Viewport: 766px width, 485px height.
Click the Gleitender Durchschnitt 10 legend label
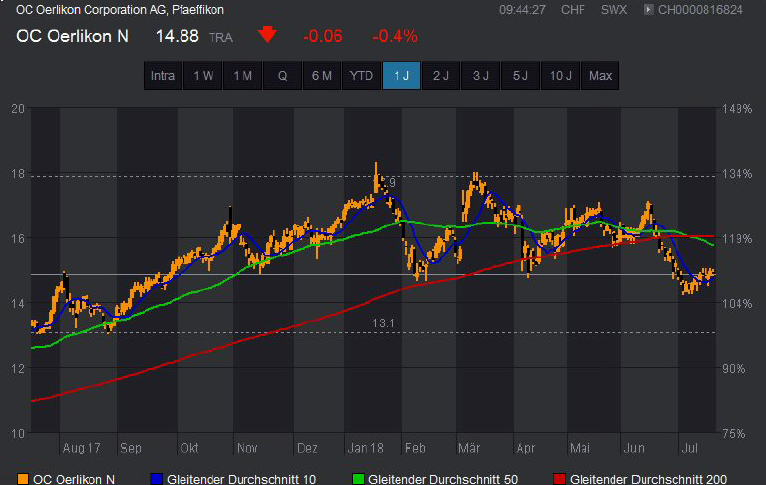[241, 479]
